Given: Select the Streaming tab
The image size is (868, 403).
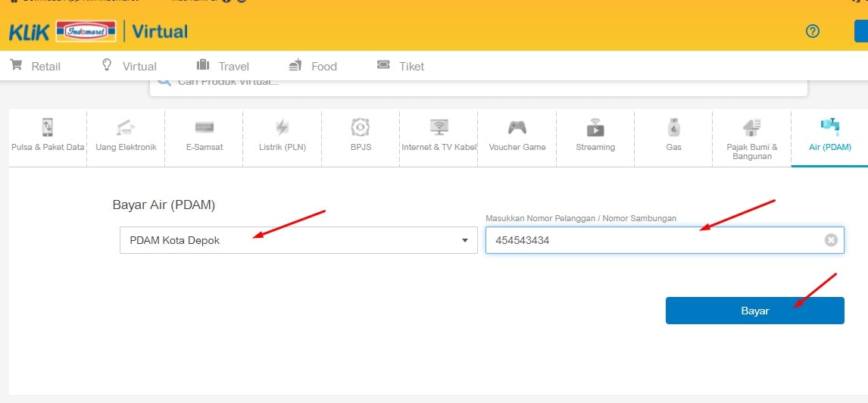Looking at the screenshot, I should pos(595,139).
